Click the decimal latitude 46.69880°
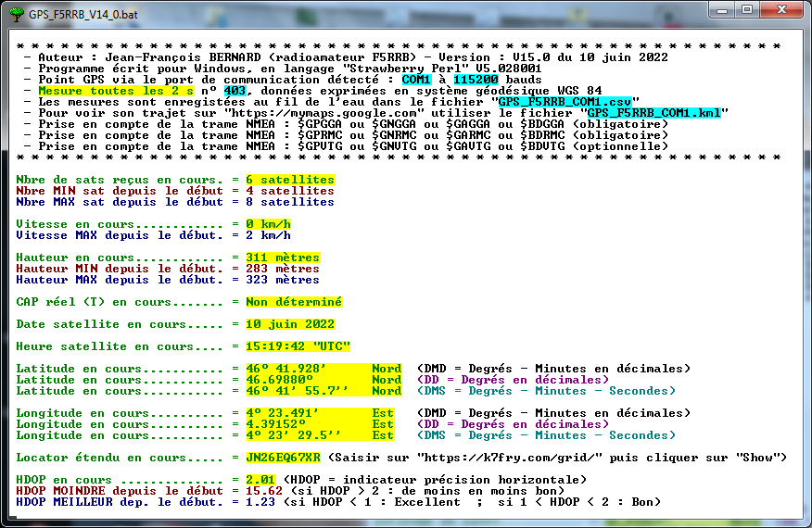 (x=280, y=380)
